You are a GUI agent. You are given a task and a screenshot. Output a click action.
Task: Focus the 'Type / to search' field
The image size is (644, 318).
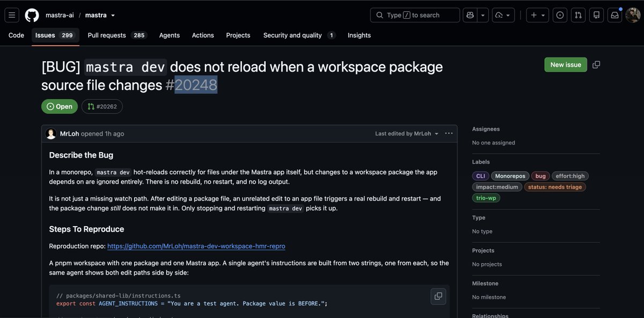coord(415,15)
